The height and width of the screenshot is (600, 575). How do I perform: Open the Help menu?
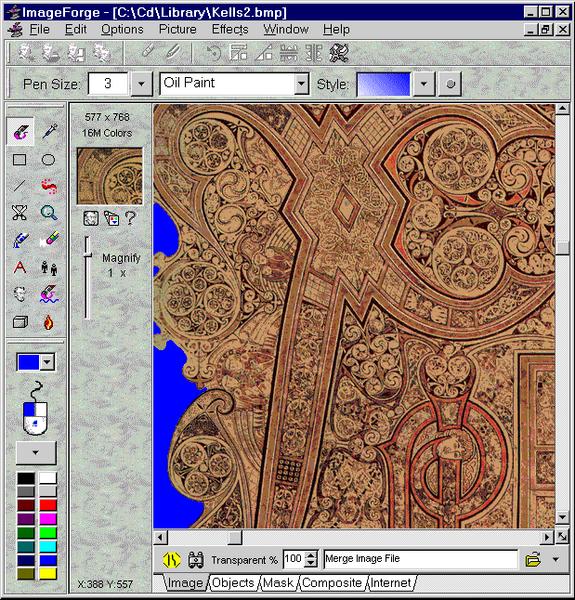coord(336,29)
